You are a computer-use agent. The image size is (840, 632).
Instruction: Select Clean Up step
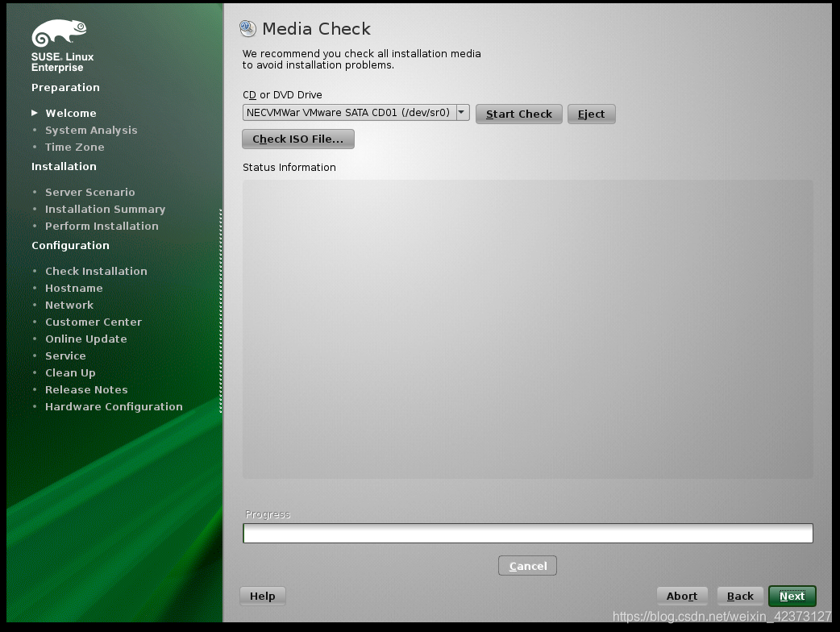coord(70,372)
